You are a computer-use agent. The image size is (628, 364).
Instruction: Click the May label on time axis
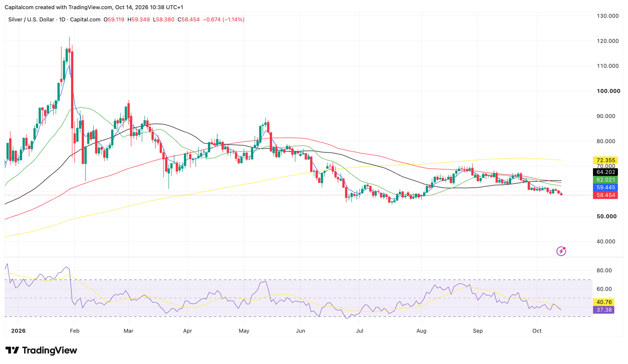pyautogui.click(x=244, y=331)
